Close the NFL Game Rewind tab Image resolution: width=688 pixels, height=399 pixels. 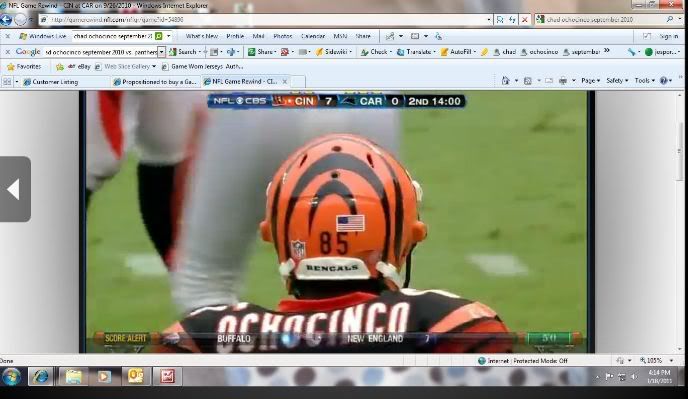(x=285, y=81)
